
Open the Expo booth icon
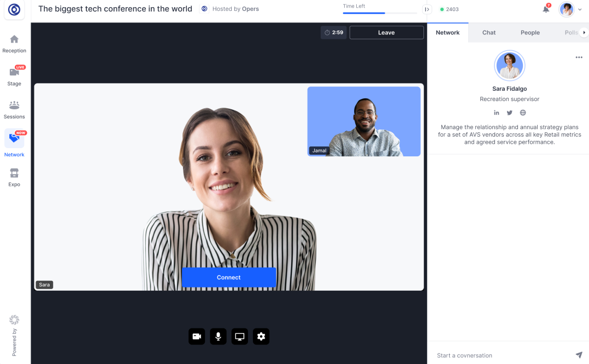[14, 173]
